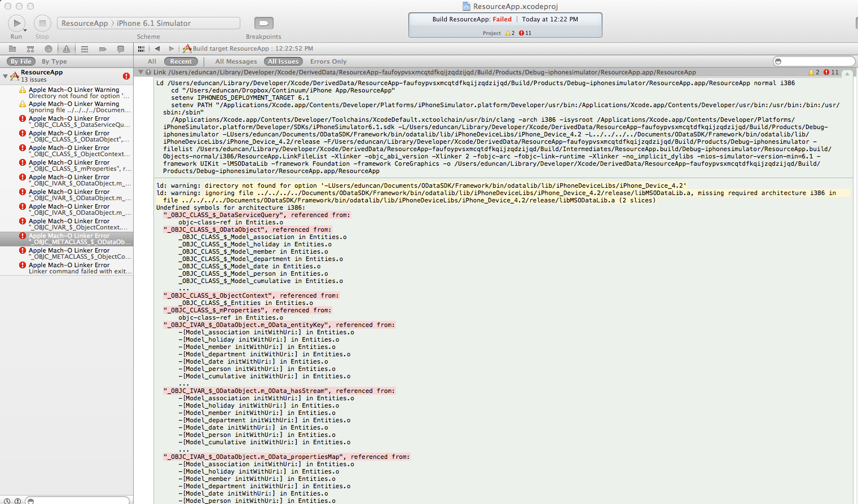Viewport: 858px width, 504px height.
Task: Click the warning count icon in Link row
Action: click(x=811, y=72)
